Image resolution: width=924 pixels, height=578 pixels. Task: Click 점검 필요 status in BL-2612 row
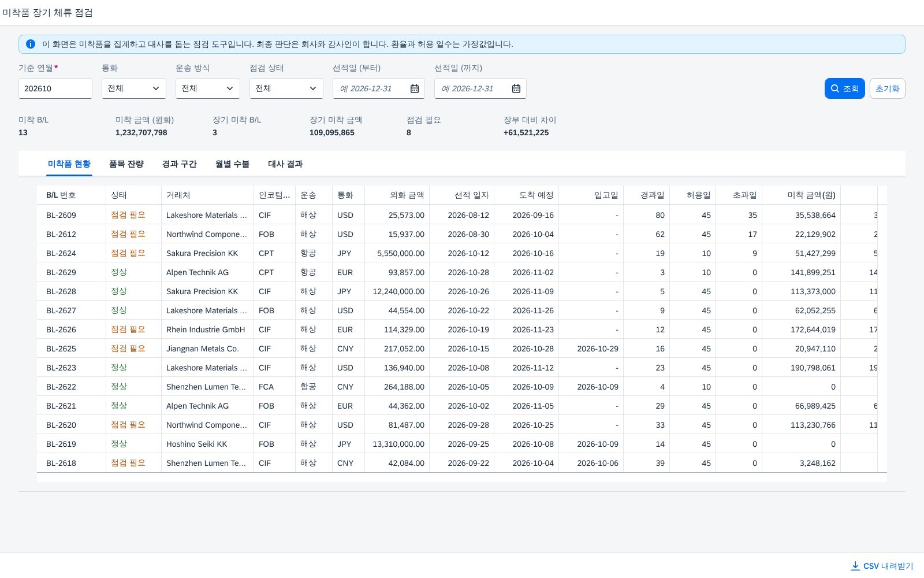click(128, 234)
